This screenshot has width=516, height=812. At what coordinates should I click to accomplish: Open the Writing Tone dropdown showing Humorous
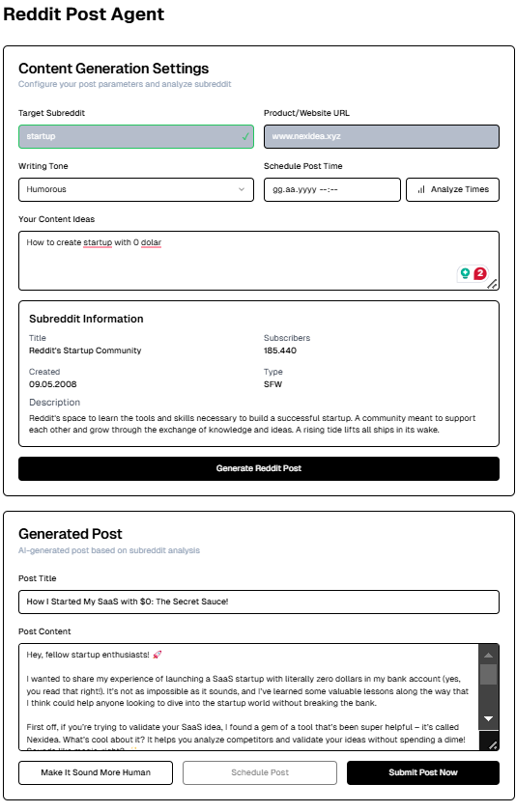click(136, 189)
